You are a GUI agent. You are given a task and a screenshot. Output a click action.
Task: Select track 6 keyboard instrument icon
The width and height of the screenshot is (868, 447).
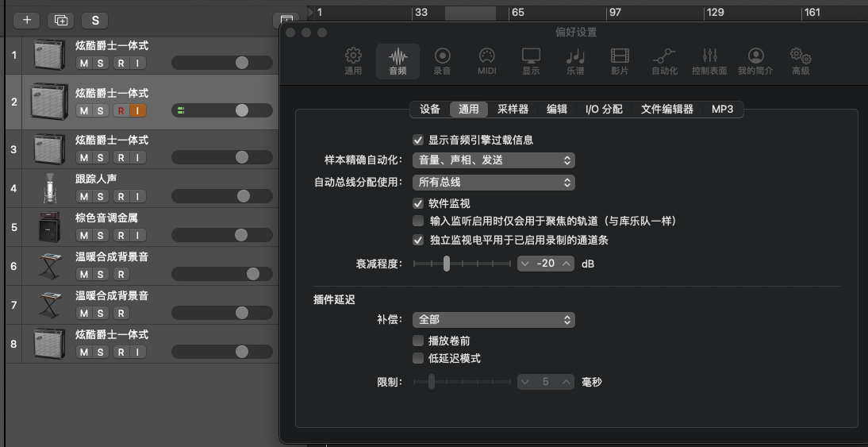pos(49,266)
